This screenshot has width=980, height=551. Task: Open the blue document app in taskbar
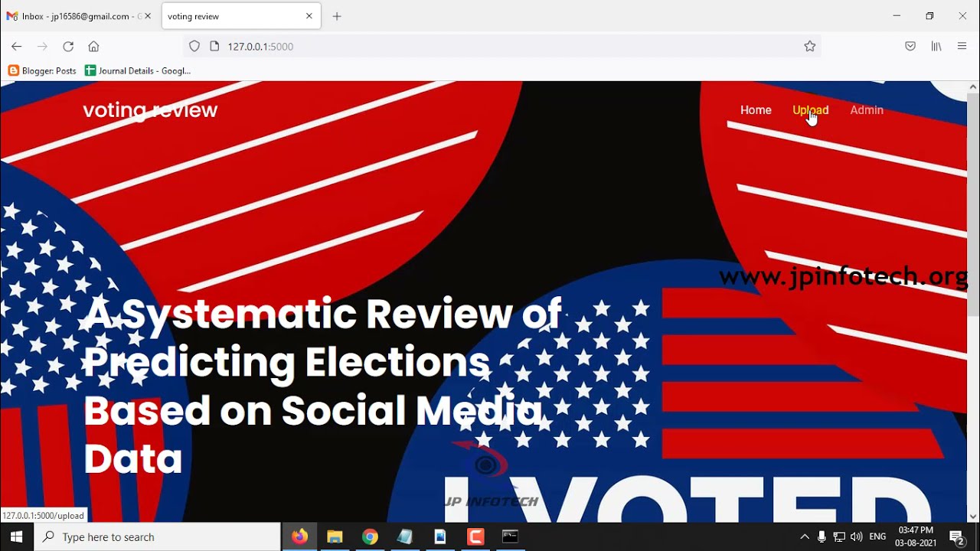(x=440, y=537)
